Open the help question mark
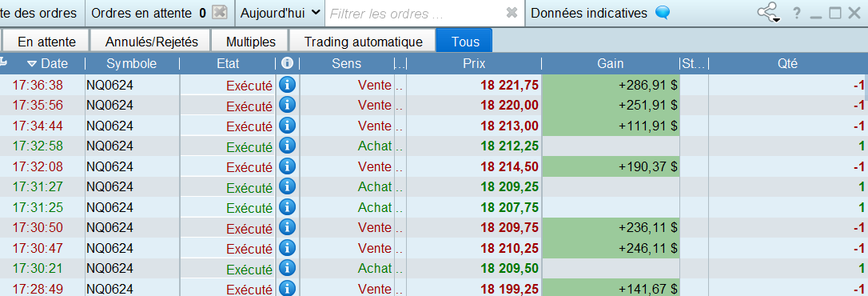This screenshot has width=868, height=296. click(x=797, y=14)
